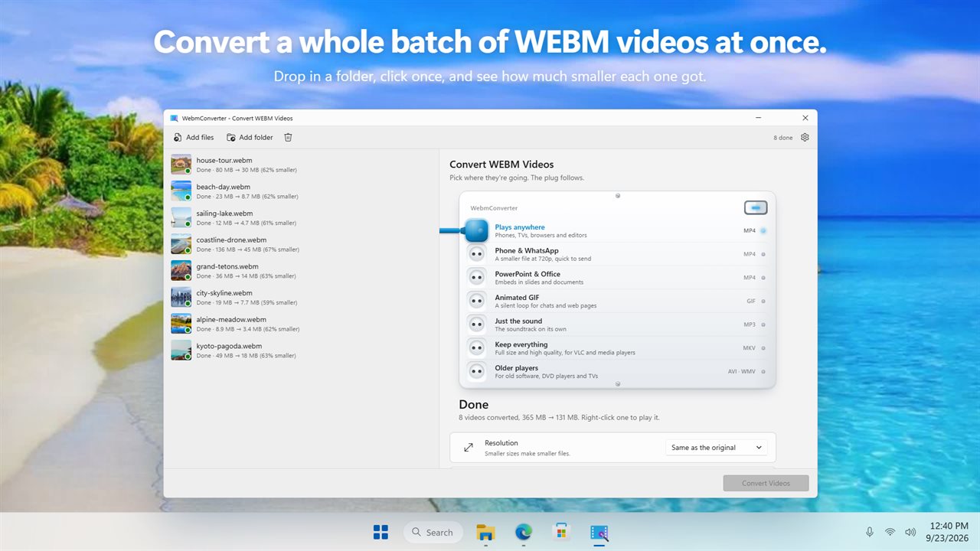Viewport: 980px width, 551px height.
Task: Click the Convert Videos button
Action: click(x=766, y=483)
